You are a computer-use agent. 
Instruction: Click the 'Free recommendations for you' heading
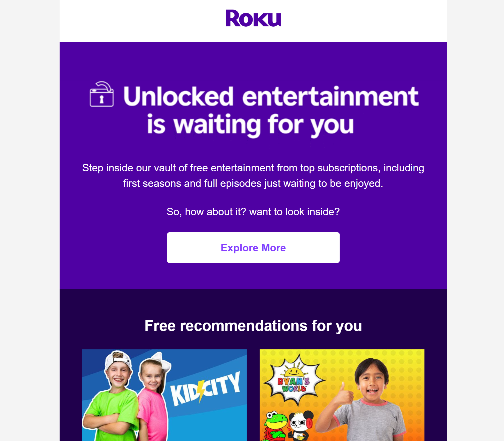(x=253, y=326)
